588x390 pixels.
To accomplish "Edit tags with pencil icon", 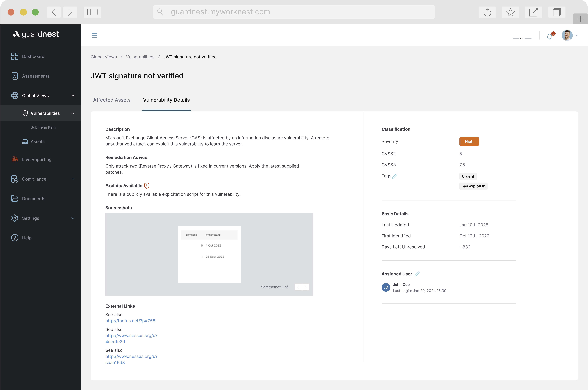I will click(x=395, y=176).
